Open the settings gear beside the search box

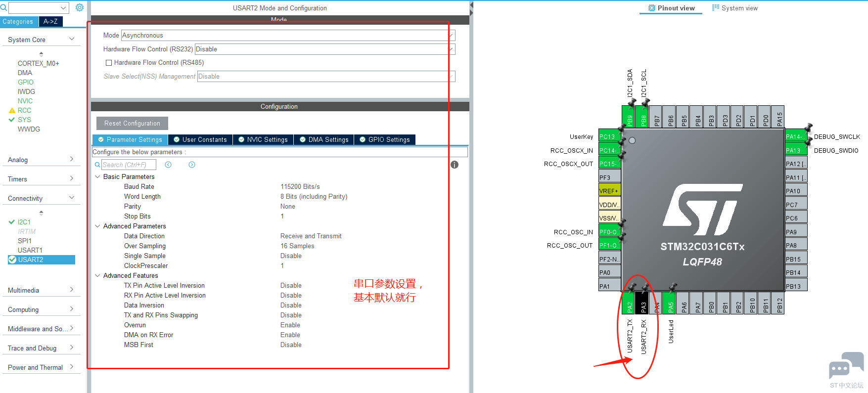[79, 7]
